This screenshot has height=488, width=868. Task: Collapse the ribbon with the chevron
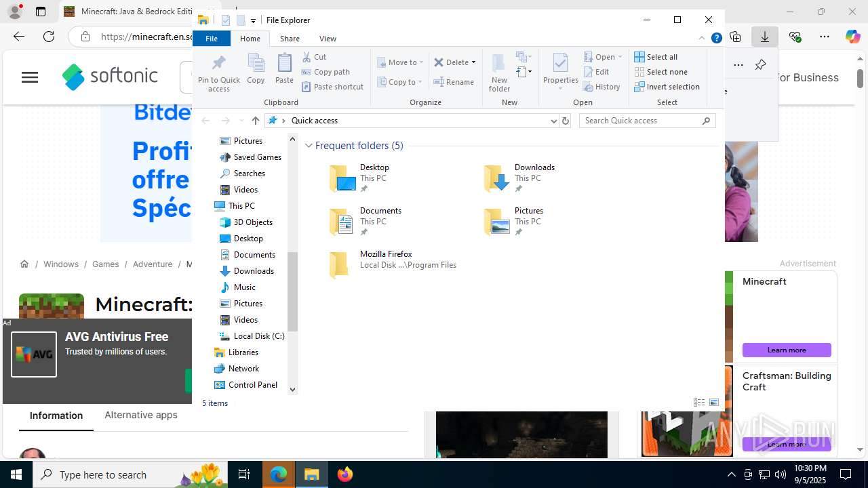point(702,39)
